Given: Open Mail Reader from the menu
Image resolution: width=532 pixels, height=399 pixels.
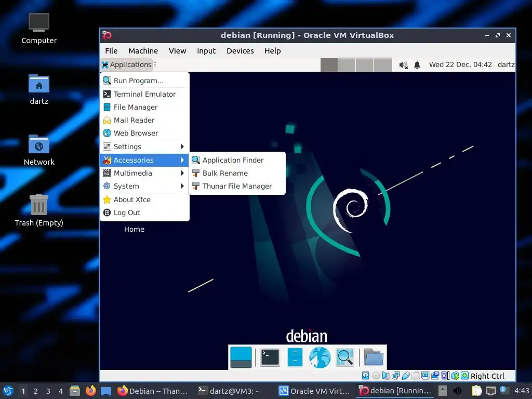Looking at the screenshot, I should [x=144, y=120].
